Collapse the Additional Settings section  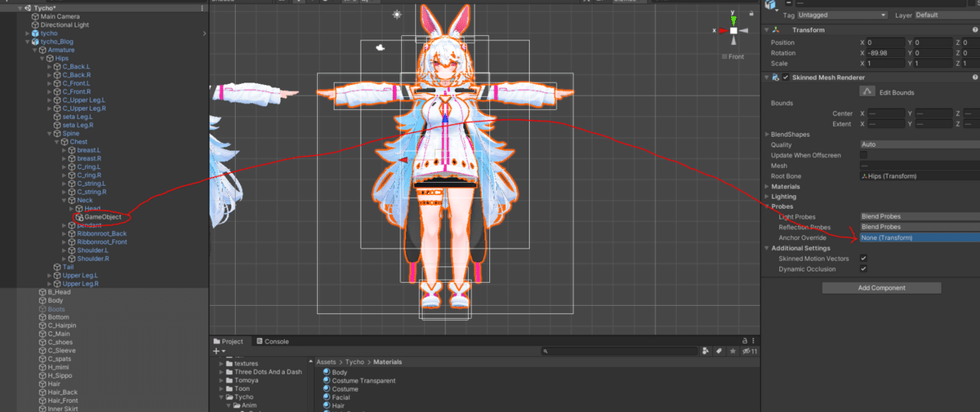pyautogui.click(x=766, y=248)
